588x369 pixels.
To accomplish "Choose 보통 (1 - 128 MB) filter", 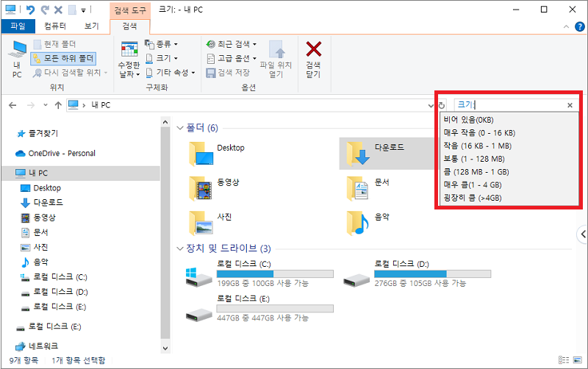I will (509, 159).
